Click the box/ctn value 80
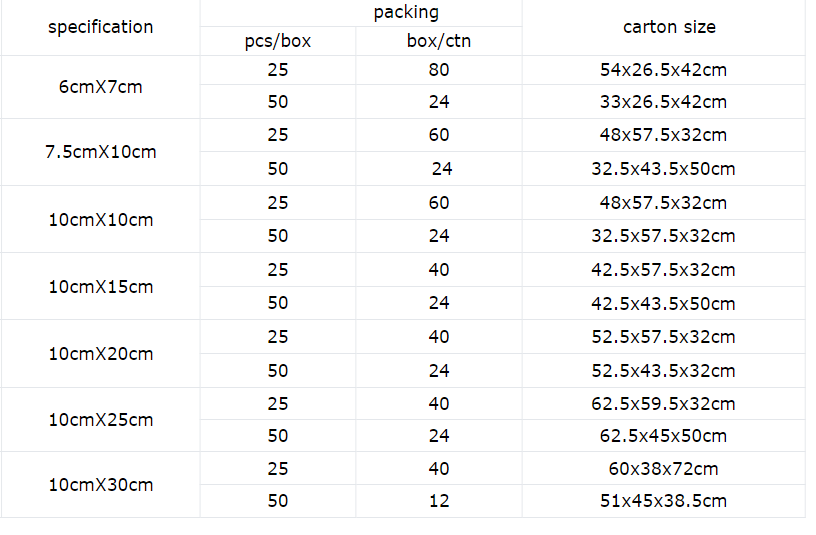This screenshot has height=535, width=816. point(439,70)
